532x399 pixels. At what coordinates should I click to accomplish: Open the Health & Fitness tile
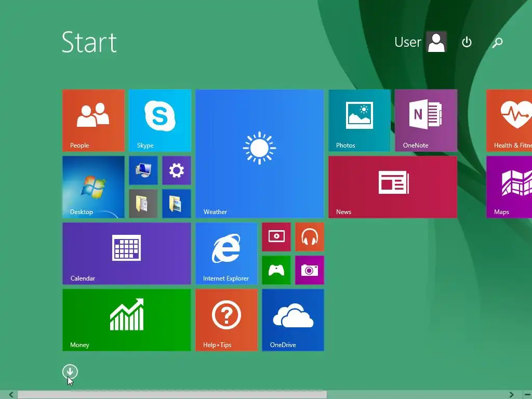509,121
